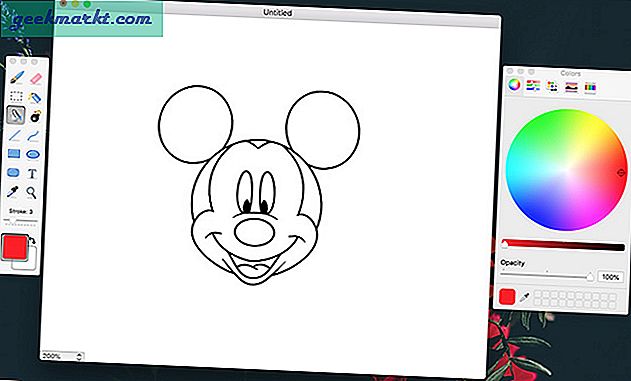This screenshot has height=381, width=631.
Task: Select the Paintbrush tool
Action: (16, 77)
